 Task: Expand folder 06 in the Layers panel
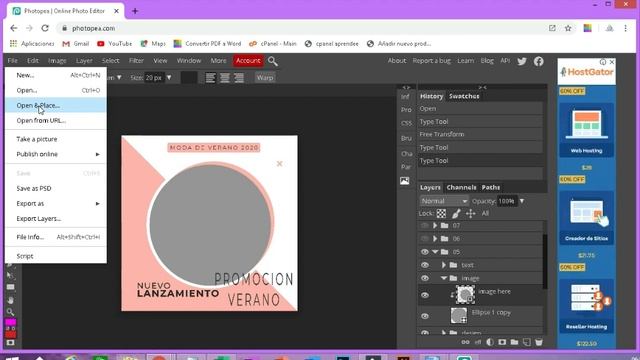point(435,239)
